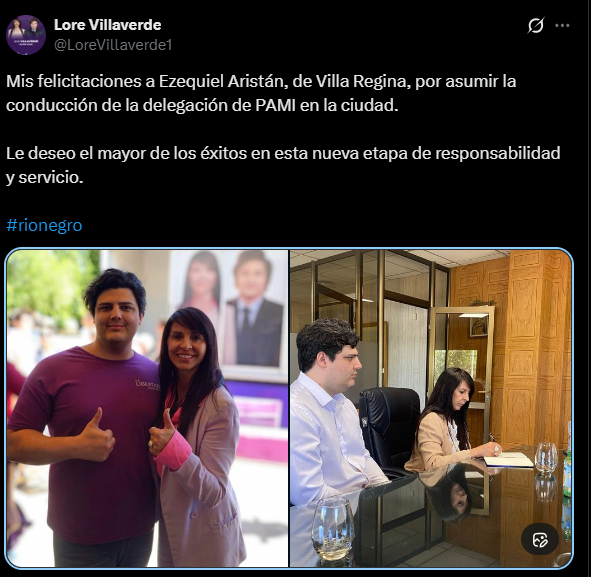The width and height of the screenshot is (591, 577).
Task: Click the black office chair in right photo
Action: pos(390,432)
